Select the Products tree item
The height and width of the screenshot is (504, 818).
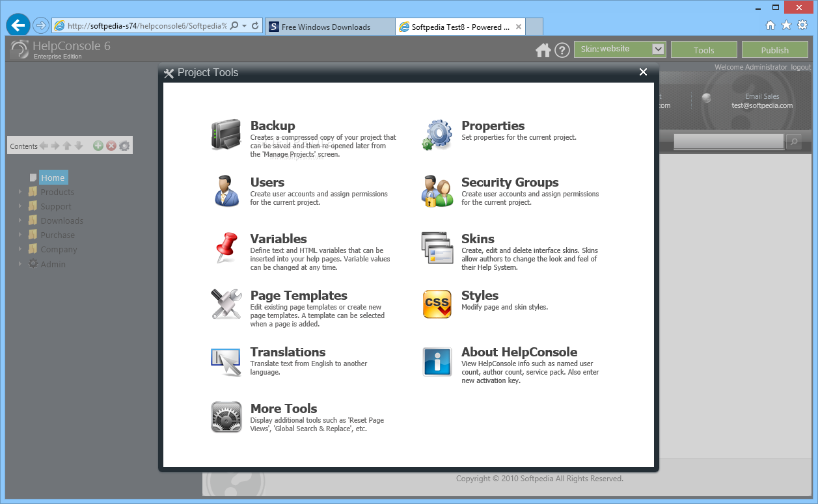(57, 192)
